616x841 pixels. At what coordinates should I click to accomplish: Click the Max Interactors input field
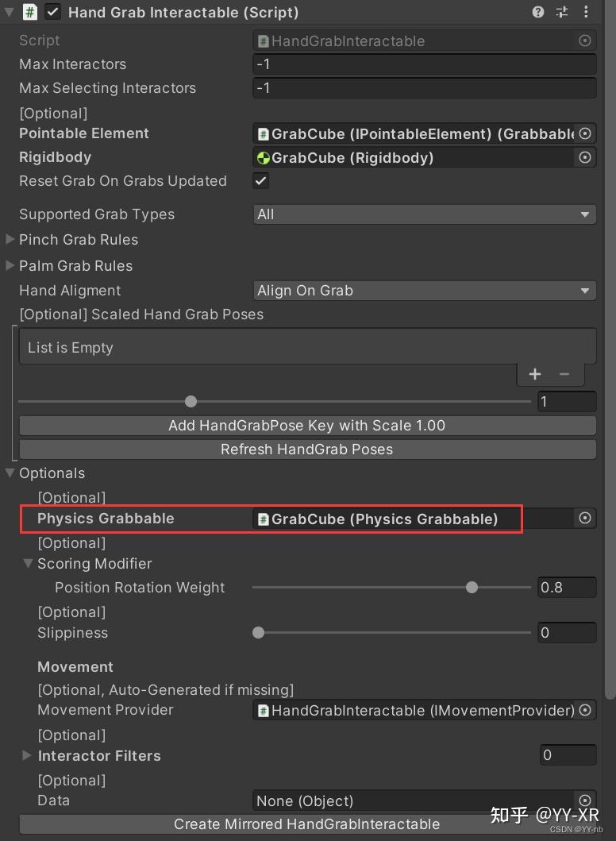424,64
